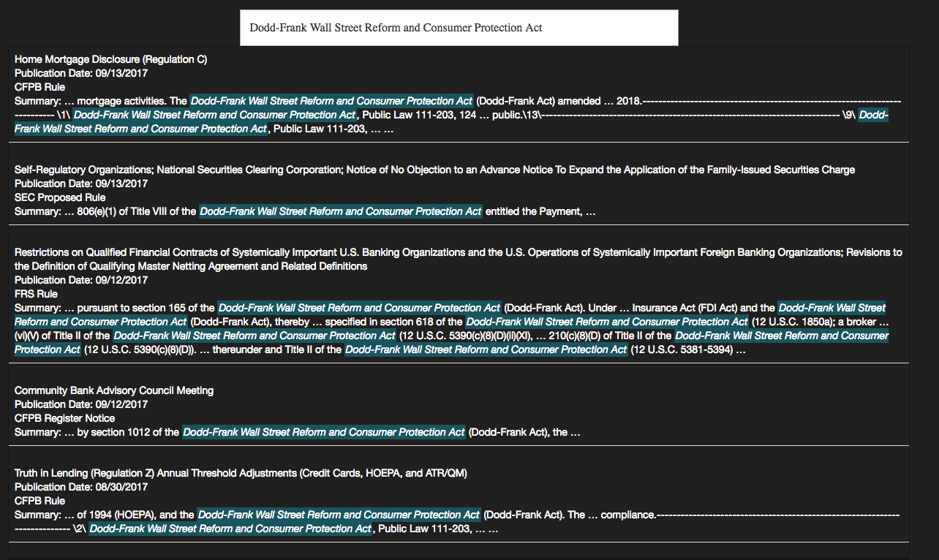Click highlighted Act name after footnote '\1\'
Image resolution: width=939 pixels, height=560 pixels.
[215, 115]
